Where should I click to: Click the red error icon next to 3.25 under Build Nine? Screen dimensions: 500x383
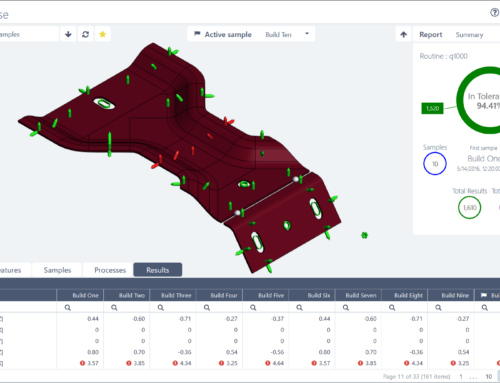point(453,363)
